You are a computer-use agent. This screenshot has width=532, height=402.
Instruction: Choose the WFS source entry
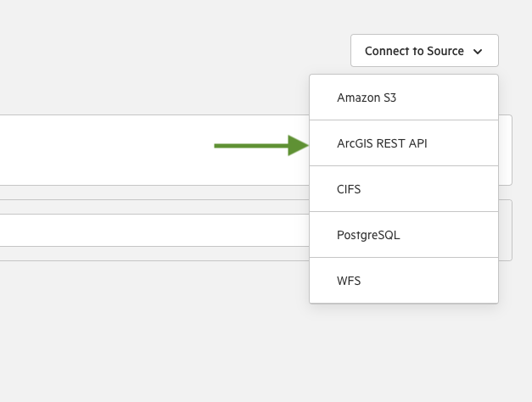[x=404, y=281]
